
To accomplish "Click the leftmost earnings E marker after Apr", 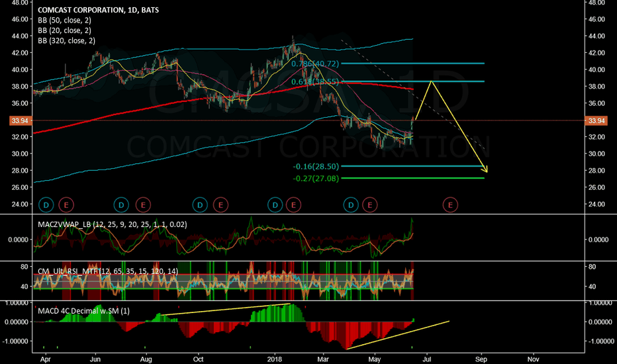I will click(66, 205).
